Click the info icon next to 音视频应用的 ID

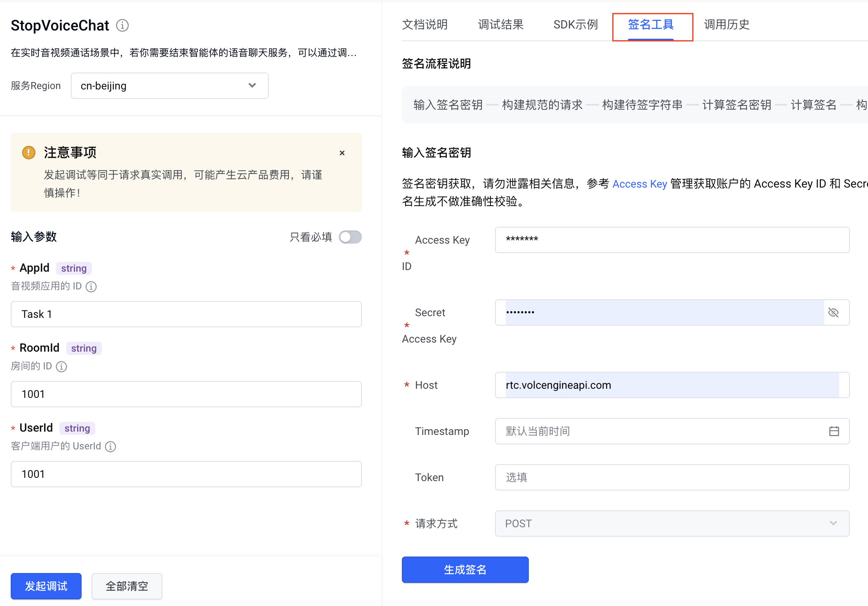pos(91,287)
